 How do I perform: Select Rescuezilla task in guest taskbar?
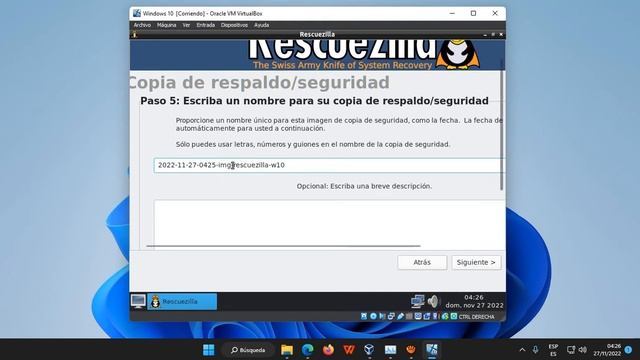tap(182, 302)
